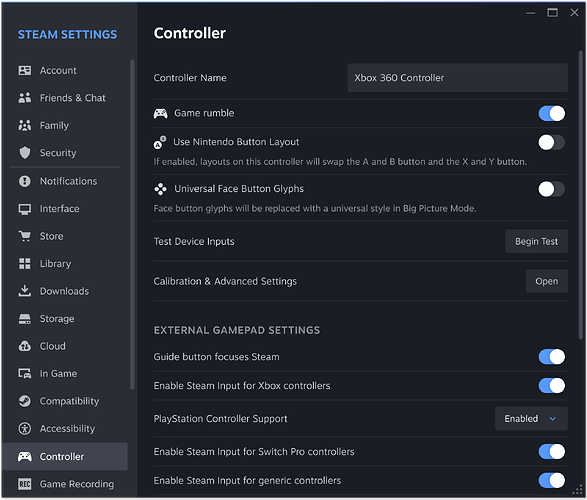Click the sidebar vertical scrollbar
This screenshot has width=587, height=500.
click(x=132, y=225)
